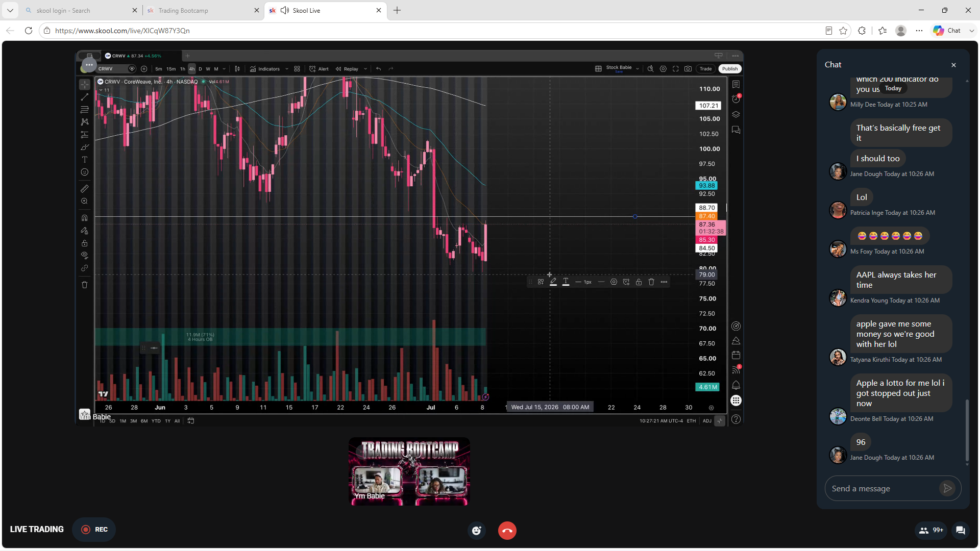Viewport: 980px width, 551px height.
Task: Open the notifications bell icon
Action: click(736, 385)
